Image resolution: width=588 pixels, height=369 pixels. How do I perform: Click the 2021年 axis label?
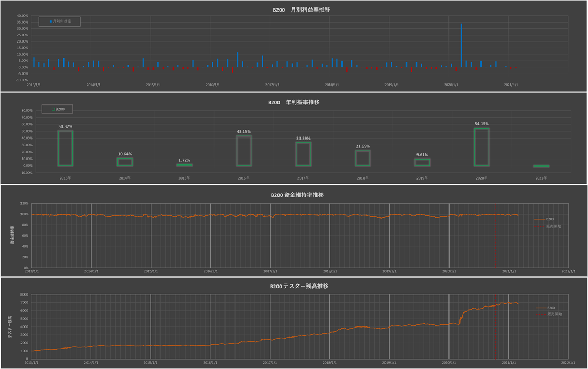pyautogui.click(x=541, y=178)
